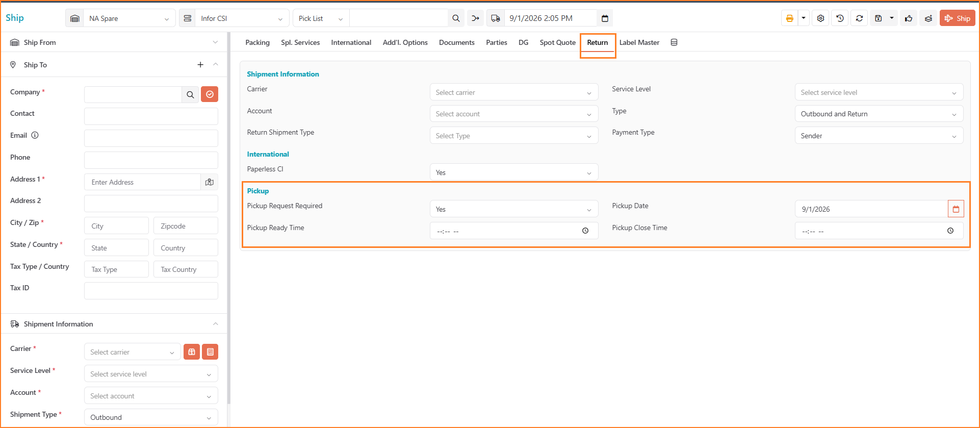Click the Pickup Date field
Viewport: 980px width, 428px height.
coord(871,209)
